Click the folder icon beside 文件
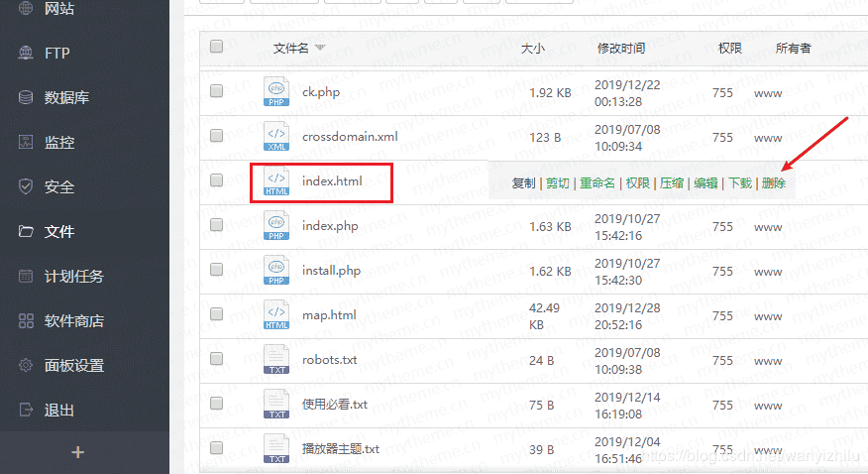The height and width of the screenshot is (474, 868). [x=26, y=231]
